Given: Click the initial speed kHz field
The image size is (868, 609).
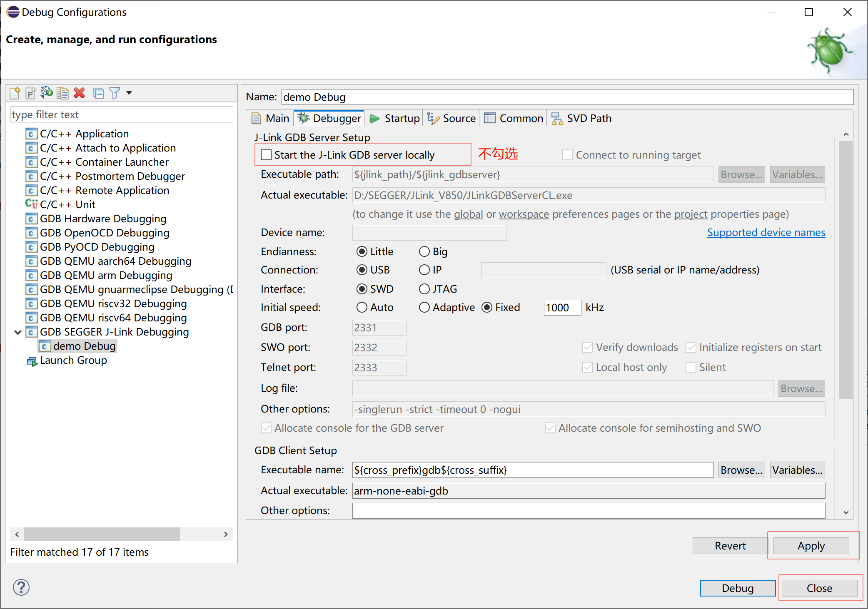Looking at the screenshot, I should 561,308.
